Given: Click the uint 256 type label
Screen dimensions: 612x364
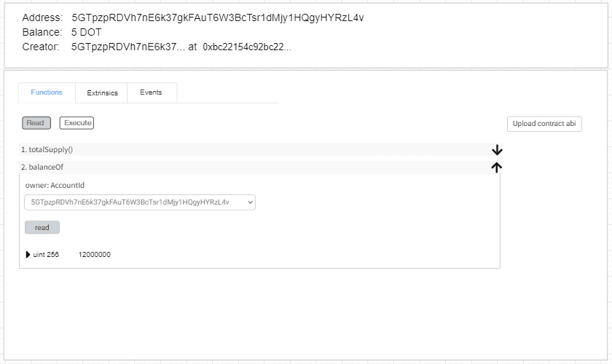Looking at the screenshot, I should tap(46, 255).
